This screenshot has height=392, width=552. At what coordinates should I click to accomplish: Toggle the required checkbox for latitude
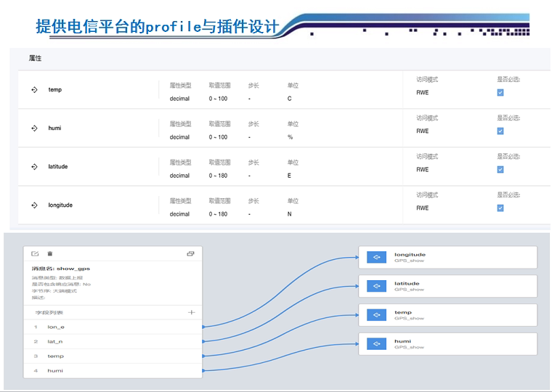(500, 169)
